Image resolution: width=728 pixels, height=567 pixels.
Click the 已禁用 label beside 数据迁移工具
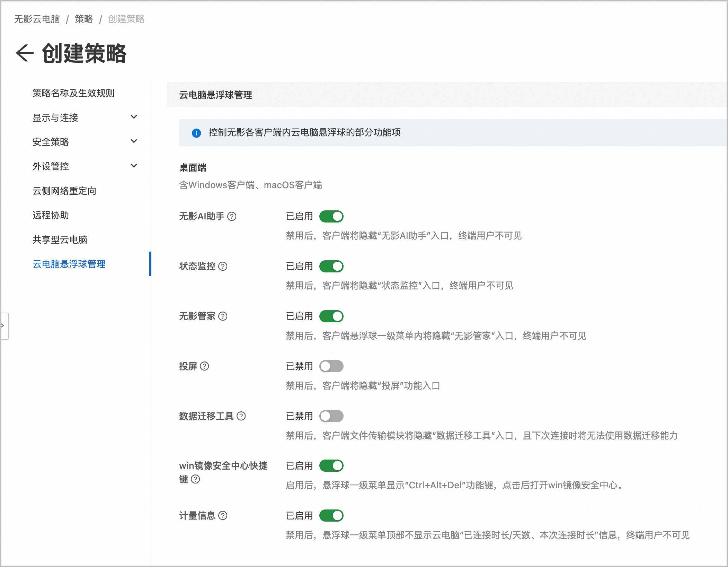(299, 416)
